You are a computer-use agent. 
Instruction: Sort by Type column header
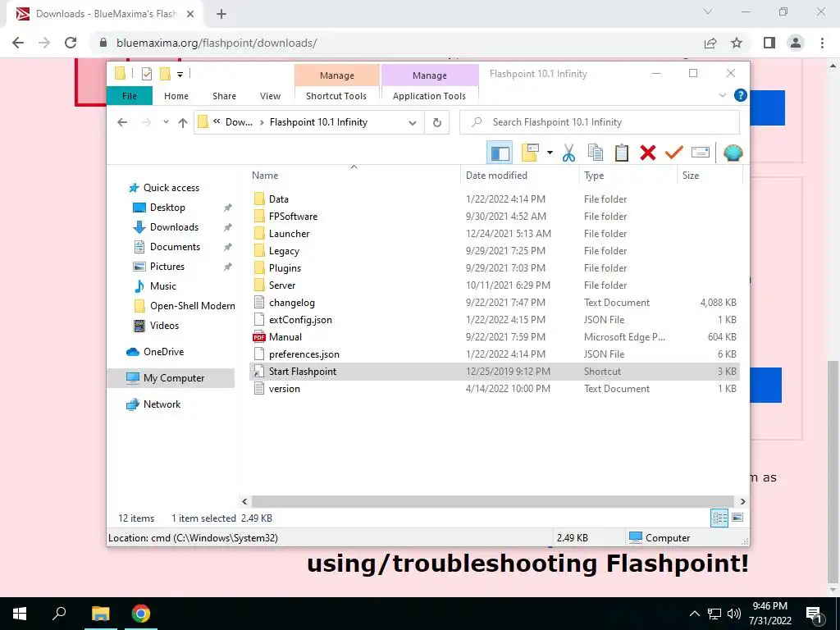pos(628,176)
